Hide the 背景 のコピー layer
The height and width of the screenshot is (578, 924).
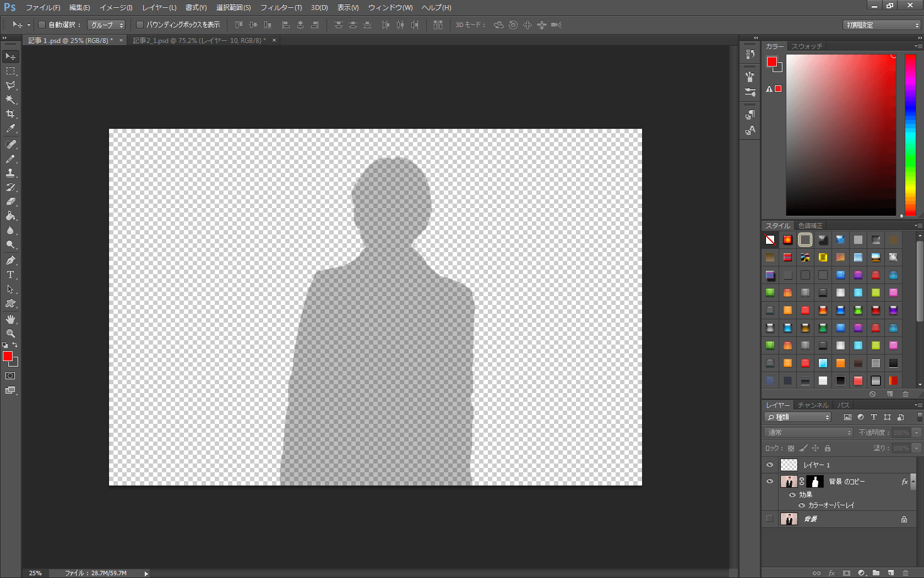click(770, 482)
